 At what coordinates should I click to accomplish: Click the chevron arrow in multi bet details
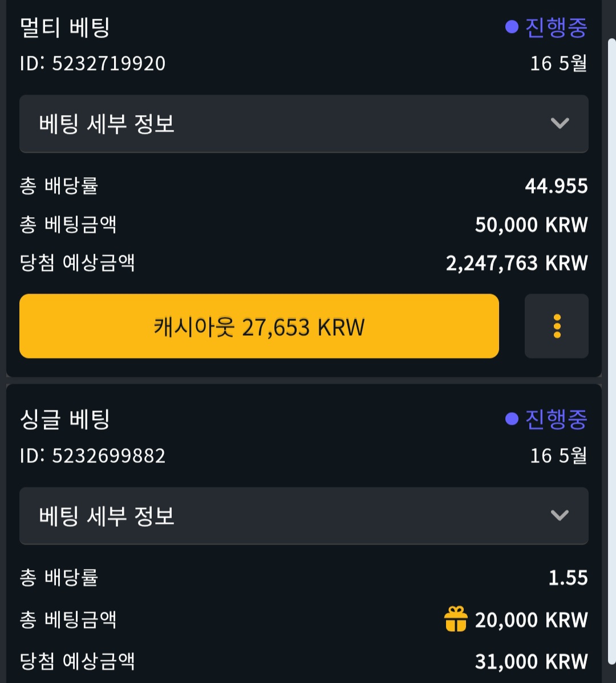click(560, 123)
